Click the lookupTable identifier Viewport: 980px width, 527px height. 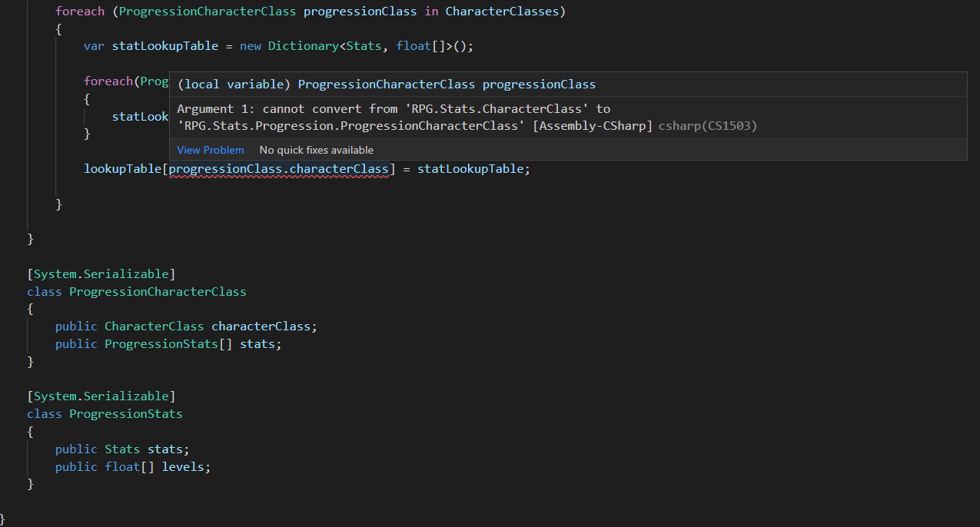tap(122, 168)
